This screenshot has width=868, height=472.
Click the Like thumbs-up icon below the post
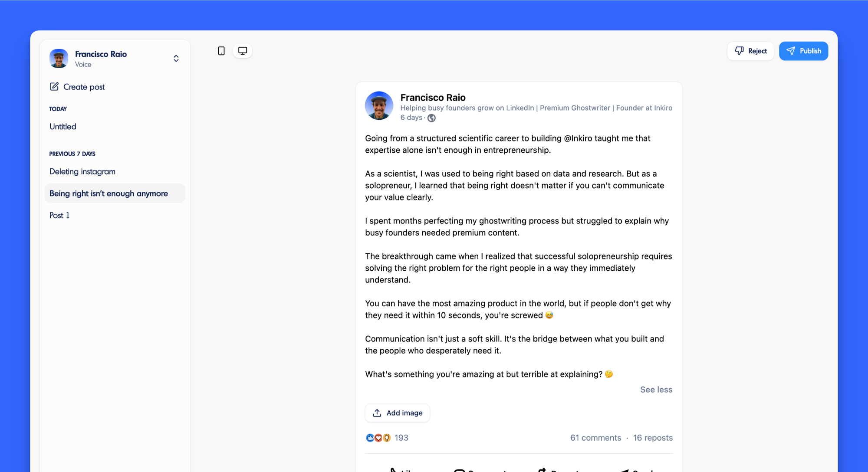(x=394, y=470)
